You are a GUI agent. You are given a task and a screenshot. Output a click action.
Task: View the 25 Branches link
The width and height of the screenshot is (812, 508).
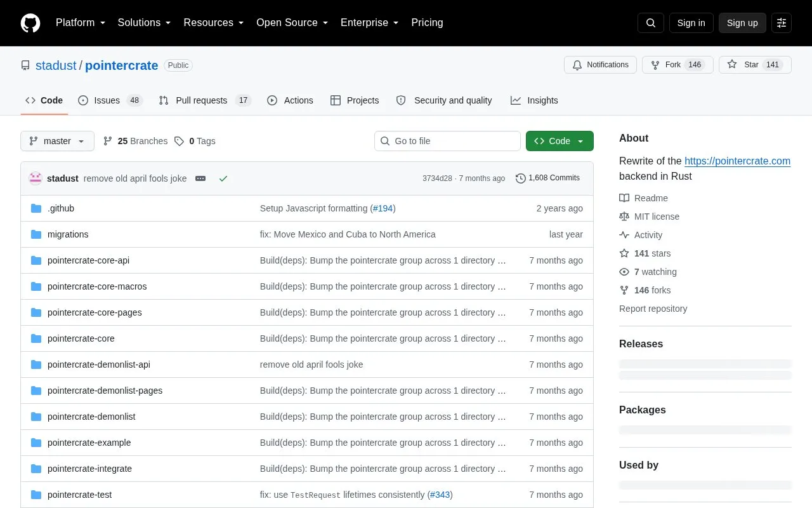135,141
